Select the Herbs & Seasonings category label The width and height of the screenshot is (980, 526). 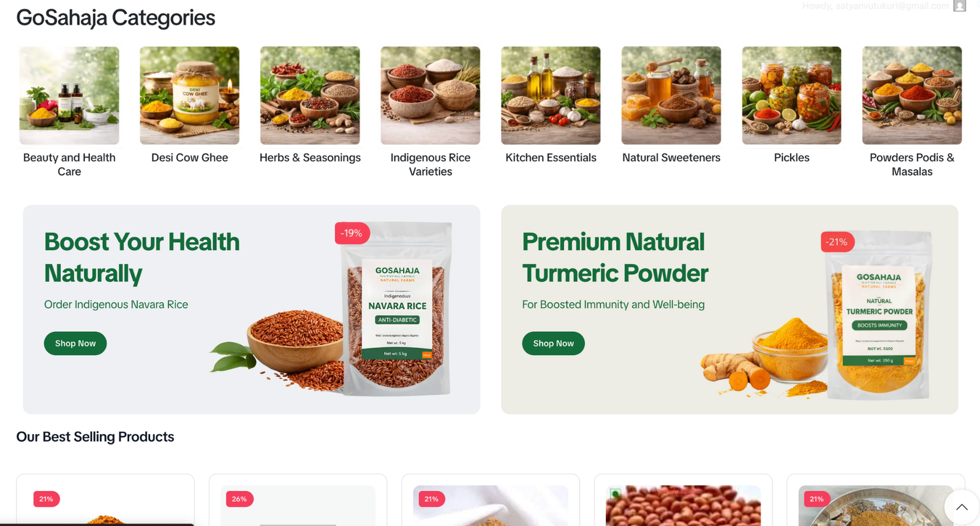310,158
